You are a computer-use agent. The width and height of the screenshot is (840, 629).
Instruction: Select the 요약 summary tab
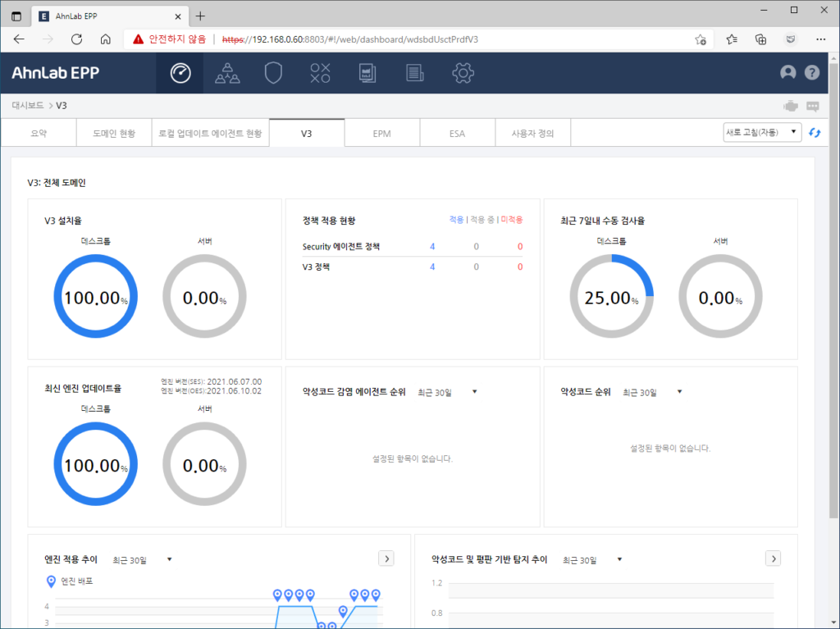[x=39, y=132]
